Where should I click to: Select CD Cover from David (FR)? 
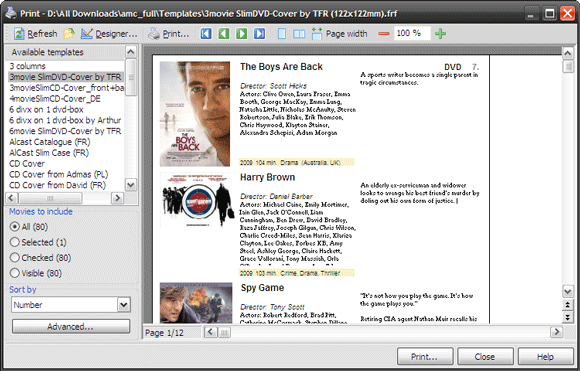pyautogui.click(x=66, y=185)
